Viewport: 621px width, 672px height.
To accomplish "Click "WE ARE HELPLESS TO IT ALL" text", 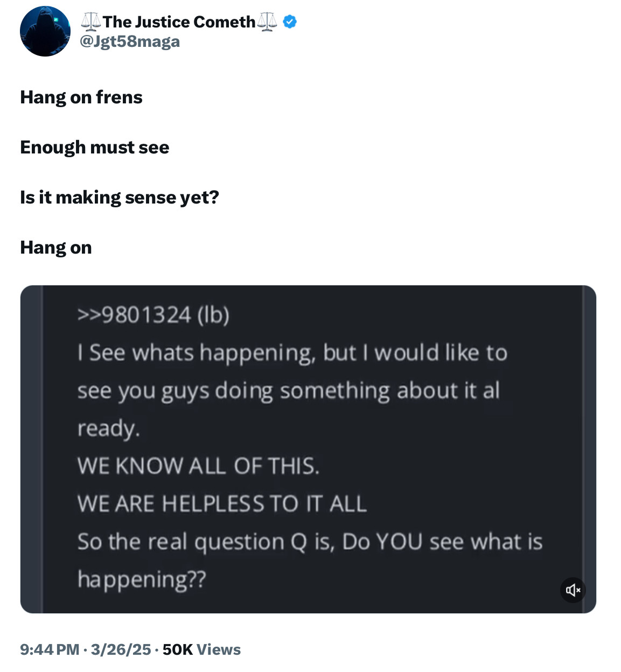I will 222,503.
